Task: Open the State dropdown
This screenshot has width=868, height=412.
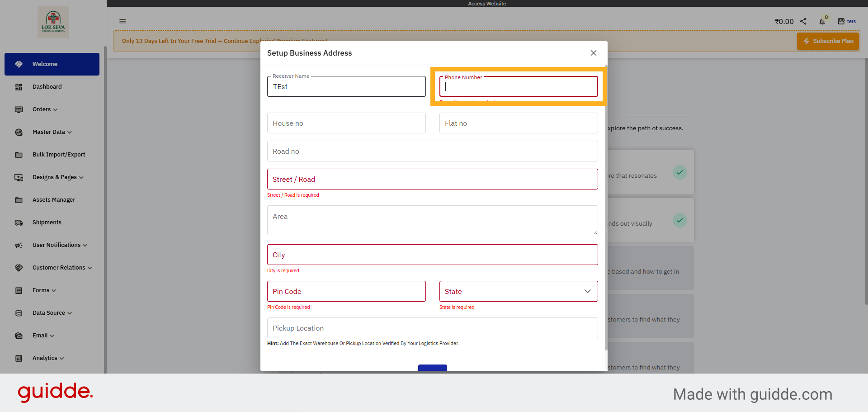Action: (518, 291)
